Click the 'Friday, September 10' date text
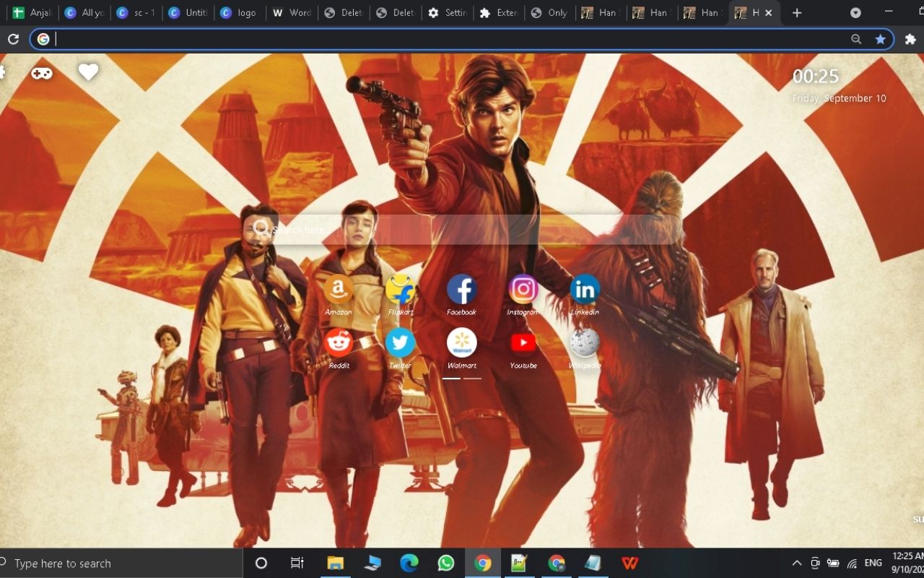 click(x=839, y=98)
